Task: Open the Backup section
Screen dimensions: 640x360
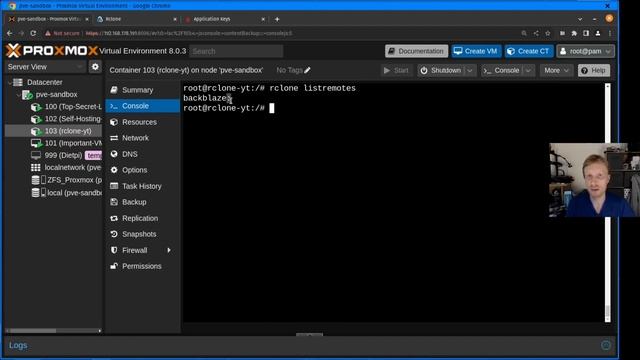Action: pos(134,202)
